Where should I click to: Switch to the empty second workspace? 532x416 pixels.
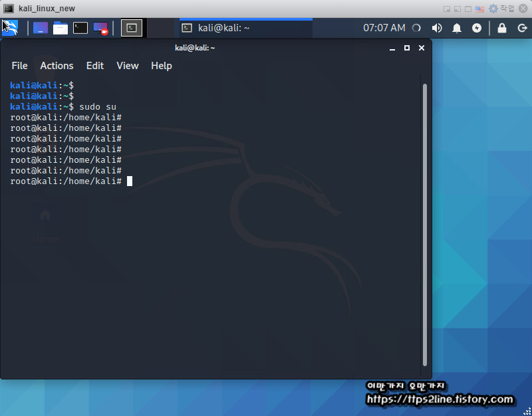click(x=161, y=28)
